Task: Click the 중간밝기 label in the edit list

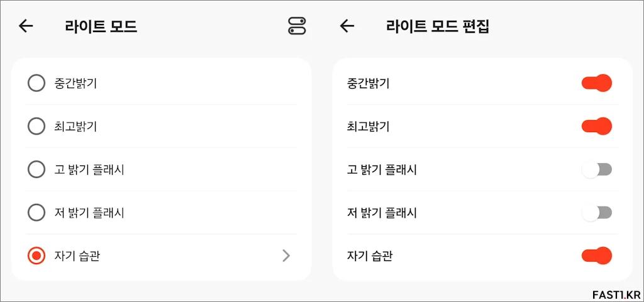Action: pyautogui.click(x=369, y=84)
